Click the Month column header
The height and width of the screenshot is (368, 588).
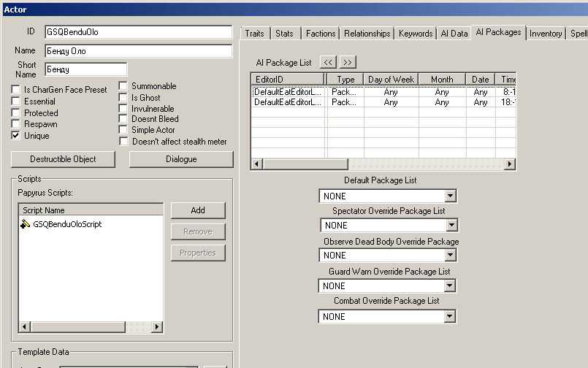(x=442, y=80)
